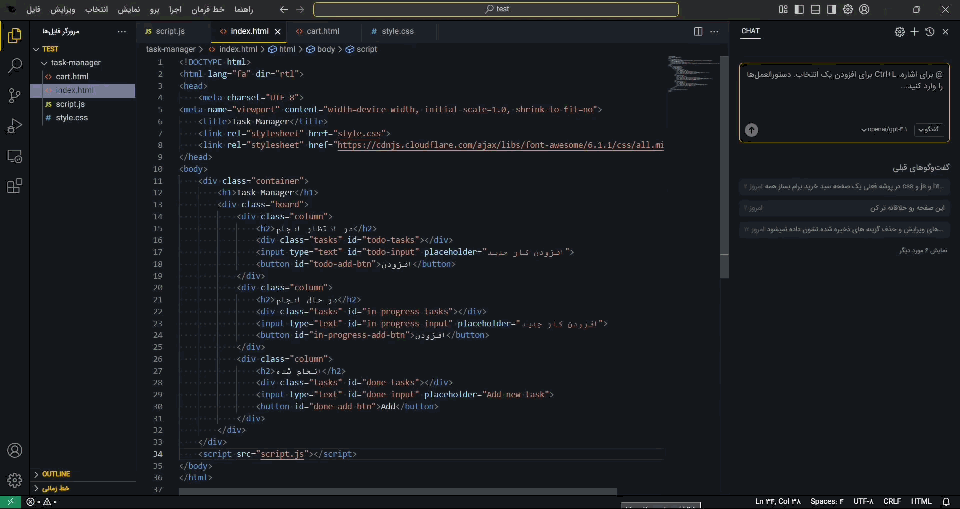Open the editor More Actions ellipsis
960x509 pixels.
[714, 31]
